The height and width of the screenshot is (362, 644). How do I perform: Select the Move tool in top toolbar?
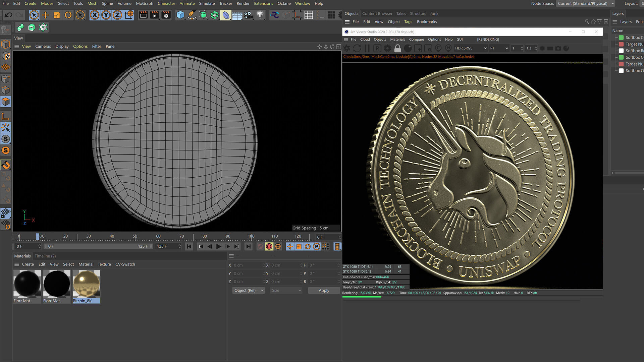click(45, 15)
